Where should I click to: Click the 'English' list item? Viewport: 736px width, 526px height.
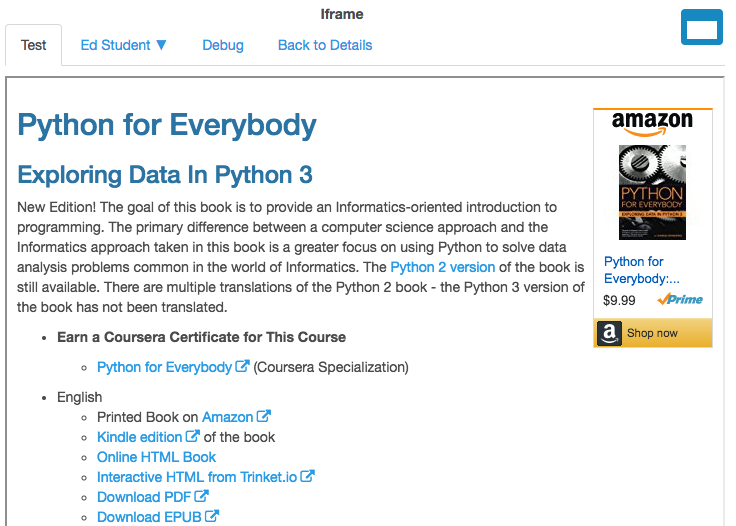click(79, 397)
